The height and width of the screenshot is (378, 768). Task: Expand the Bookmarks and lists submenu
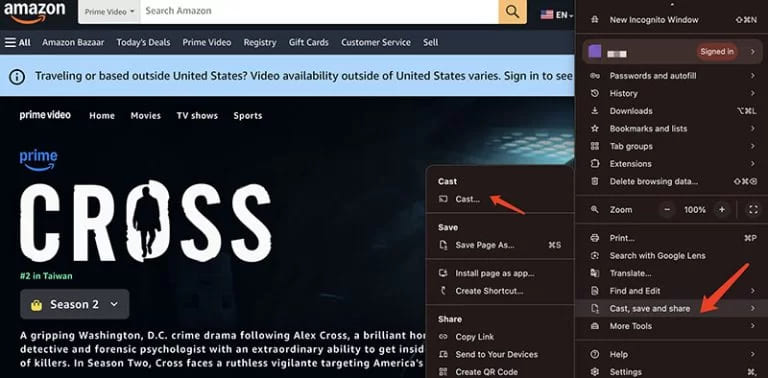click(752, 128)
